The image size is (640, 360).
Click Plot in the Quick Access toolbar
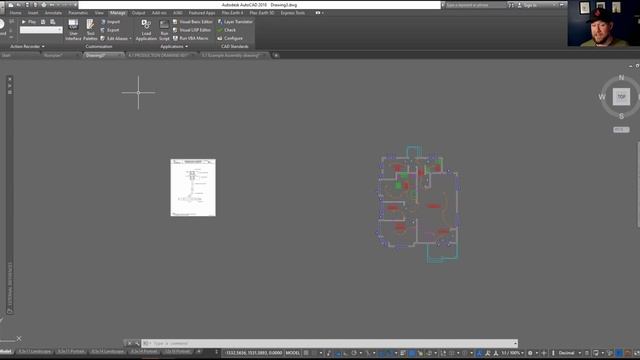pyautogui.click(x=44, y=5)
